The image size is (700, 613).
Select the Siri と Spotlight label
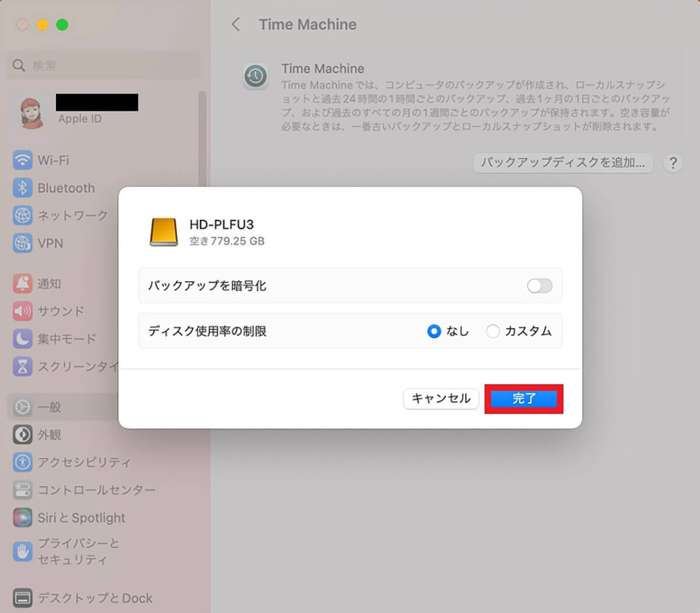[81, 517]
